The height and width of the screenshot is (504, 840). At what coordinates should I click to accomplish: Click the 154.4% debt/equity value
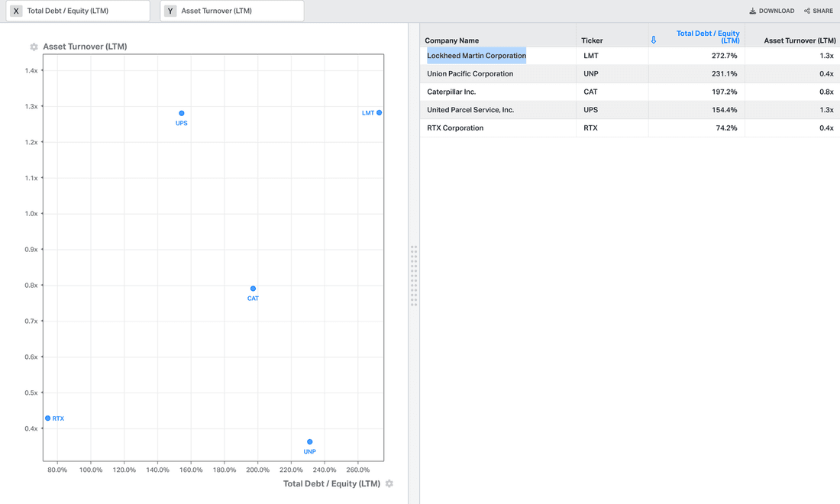724,110
